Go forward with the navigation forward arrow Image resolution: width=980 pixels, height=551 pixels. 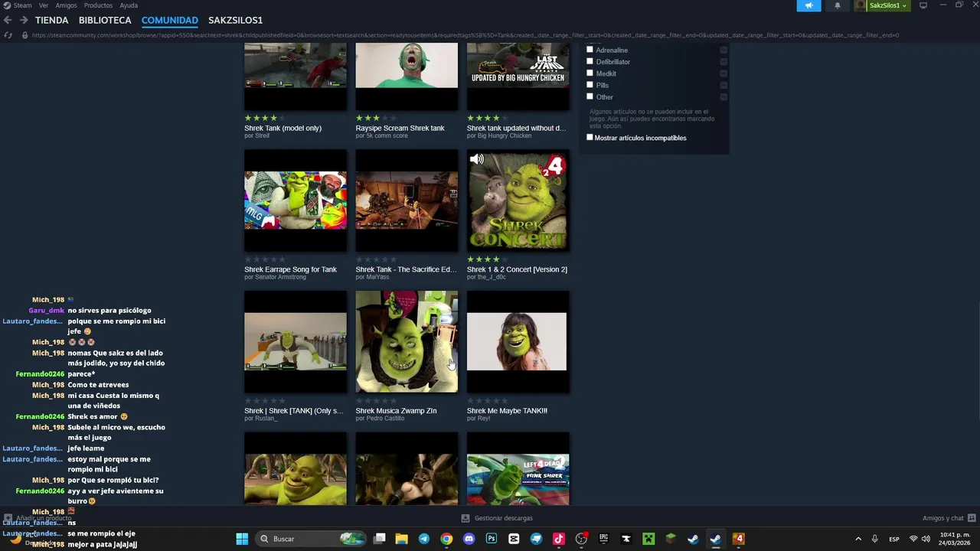(24, 20)
